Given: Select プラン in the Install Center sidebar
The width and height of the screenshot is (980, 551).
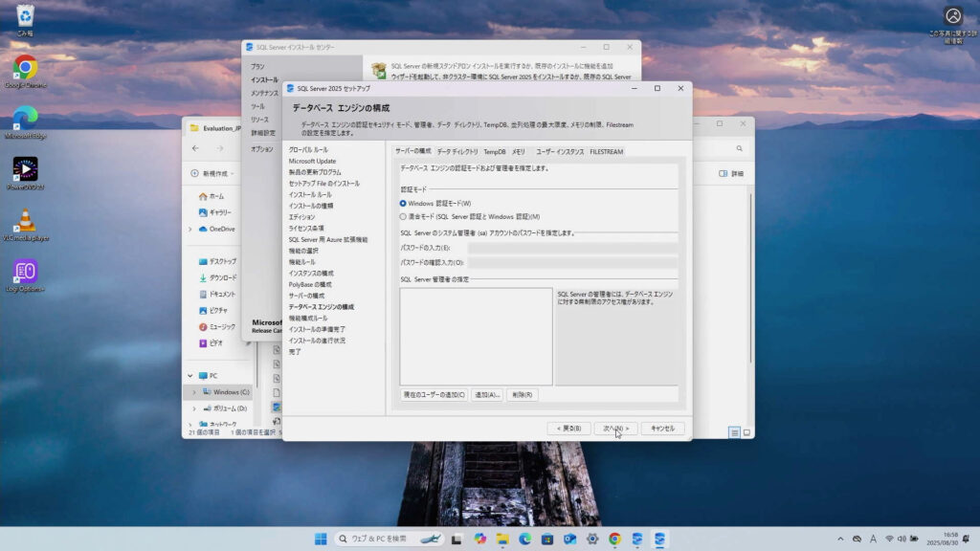Looking at the screenshot, I should (x=257, y=66).
